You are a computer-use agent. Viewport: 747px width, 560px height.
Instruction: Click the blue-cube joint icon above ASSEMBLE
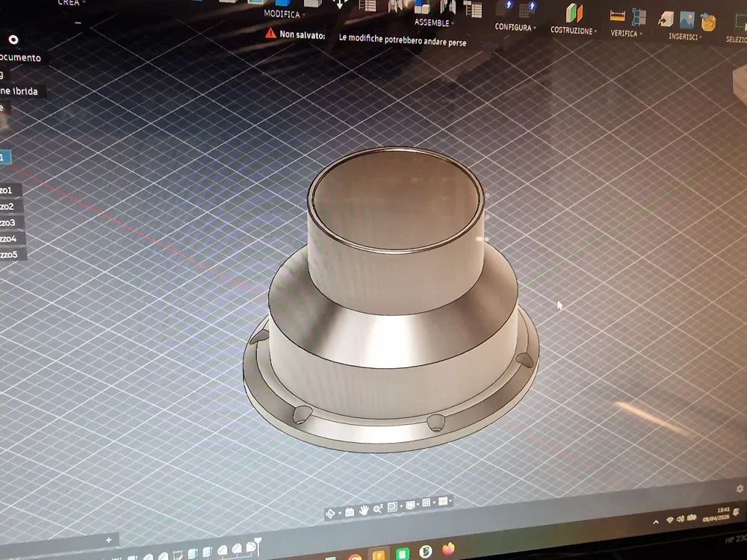pos(422,6)
